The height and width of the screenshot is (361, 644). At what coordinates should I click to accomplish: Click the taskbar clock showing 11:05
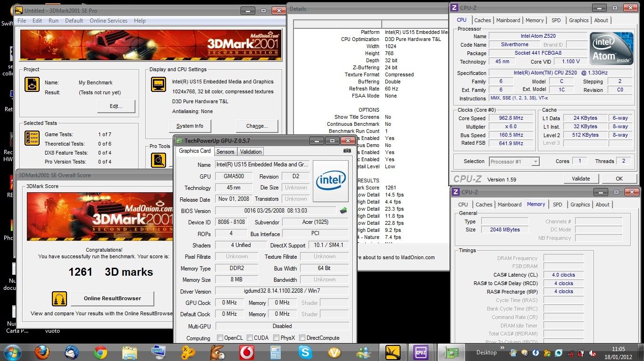[618, 352]
